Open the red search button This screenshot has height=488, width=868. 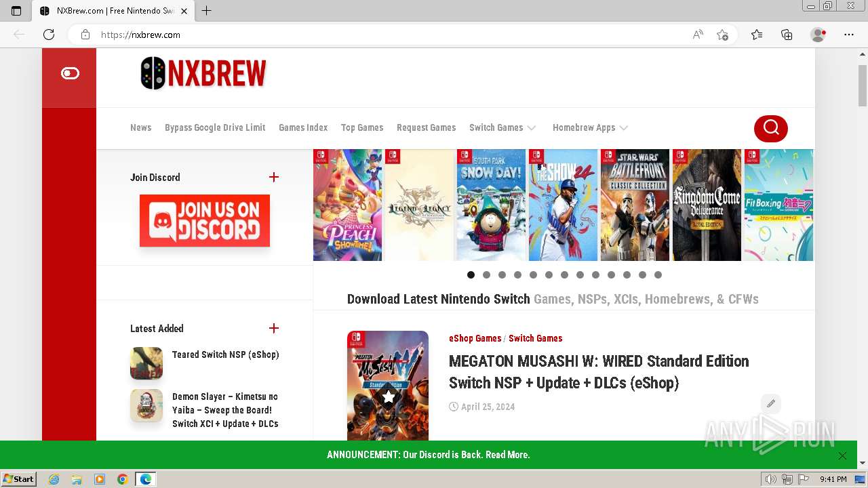point(771,128)
